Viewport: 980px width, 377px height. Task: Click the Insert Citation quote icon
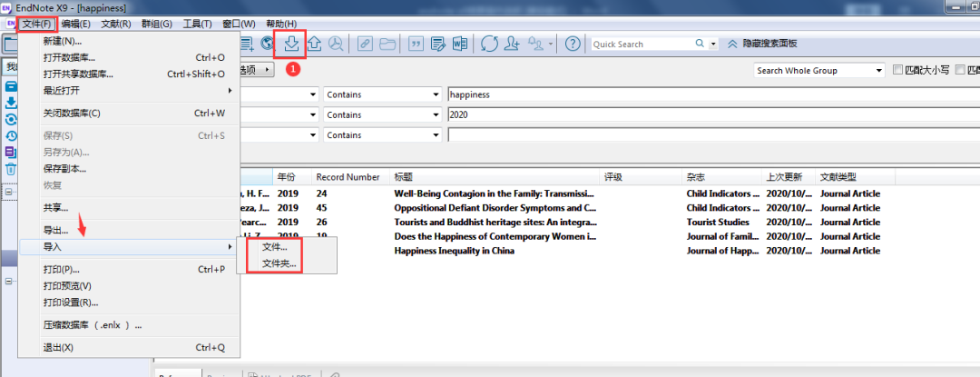416,43
